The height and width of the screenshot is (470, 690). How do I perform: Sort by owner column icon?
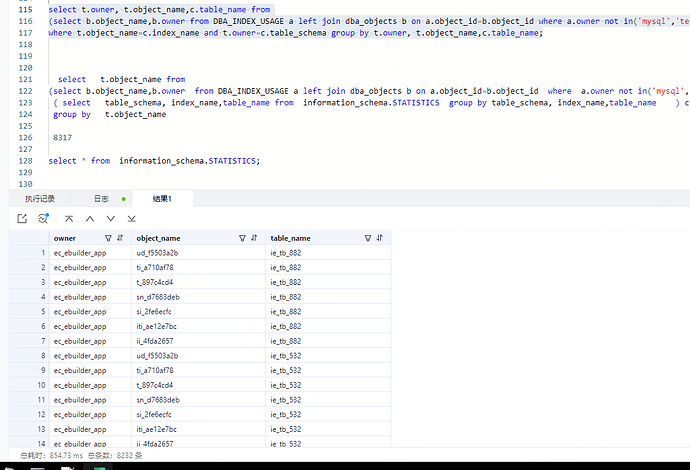point(120,238)
